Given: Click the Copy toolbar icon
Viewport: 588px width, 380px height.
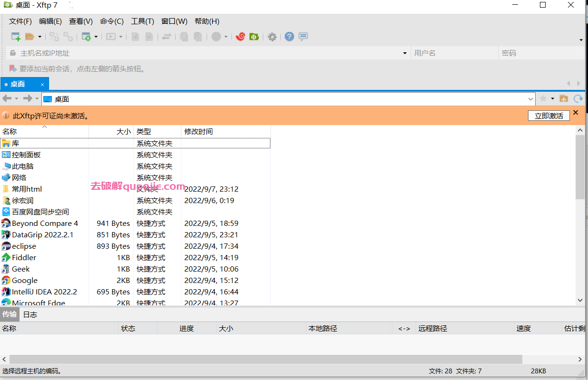Looking at the screenshot, I should (x=184, y=37).
